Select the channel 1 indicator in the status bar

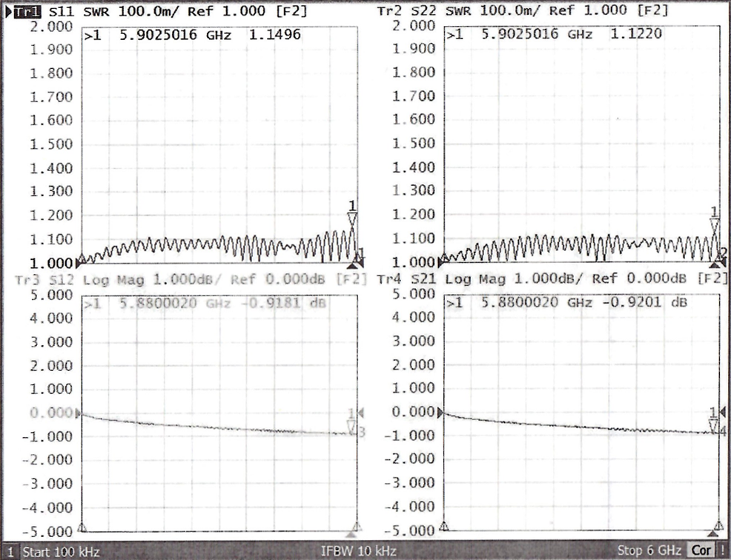[10, 552]
